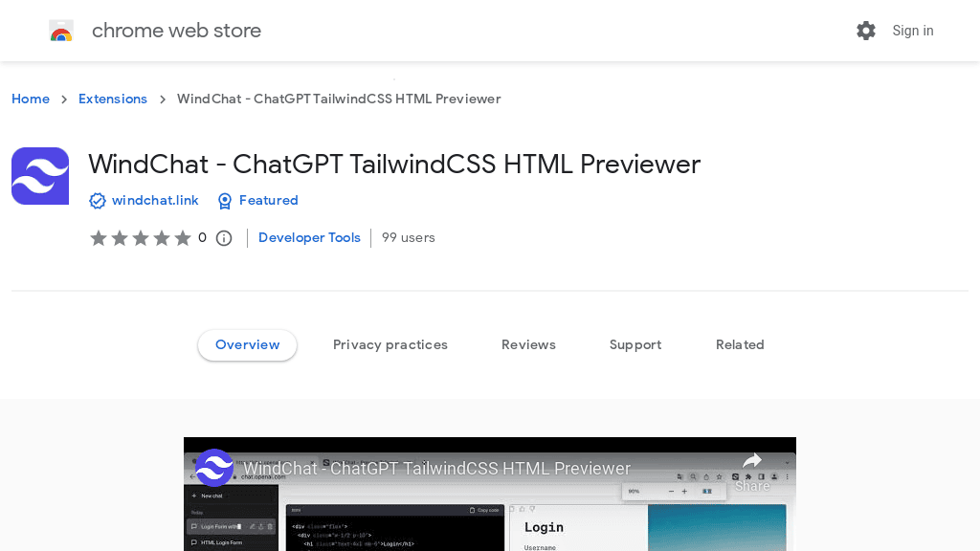Click the rating info circle icon
Viewport: 980px width, 551px height.
point(224,238)
